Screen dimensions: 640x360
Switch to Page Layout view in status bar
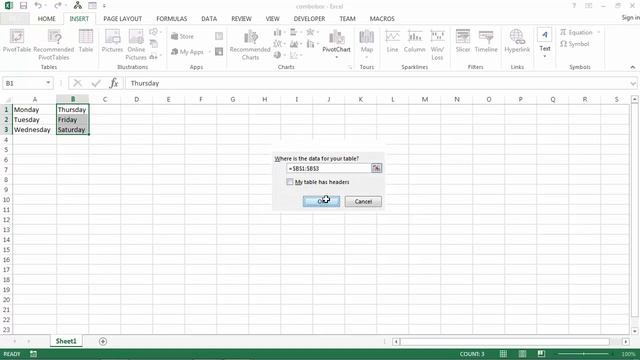[x=522, y=354]
